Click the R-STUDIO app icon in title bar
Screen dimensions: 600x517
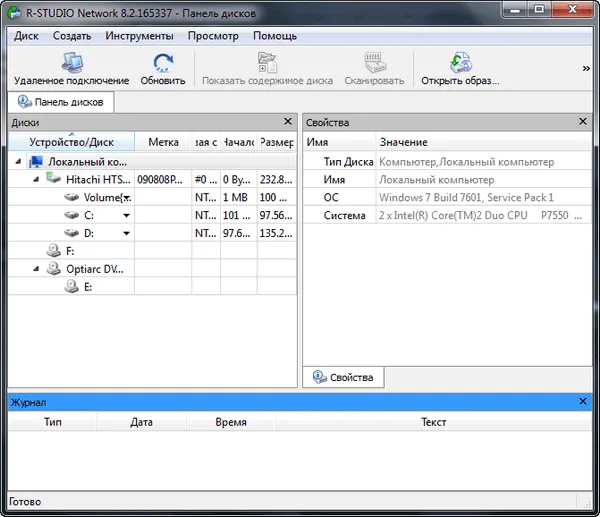[x=15, y=13]
